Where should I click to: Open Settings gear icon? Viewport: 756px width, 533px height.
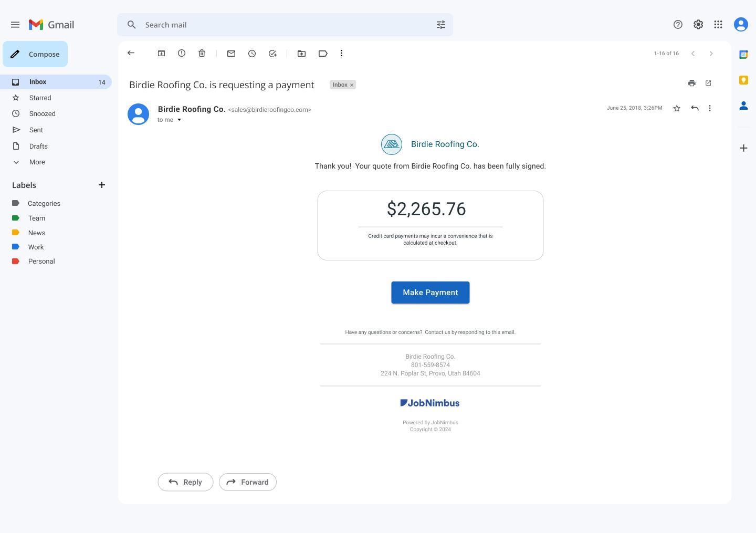click(x=698, y=25)
